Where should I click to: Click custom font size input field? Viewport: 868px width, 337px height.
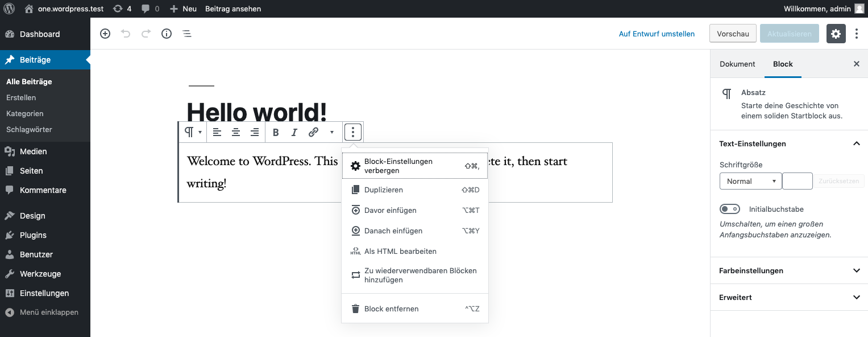click(x=798, y=181)
